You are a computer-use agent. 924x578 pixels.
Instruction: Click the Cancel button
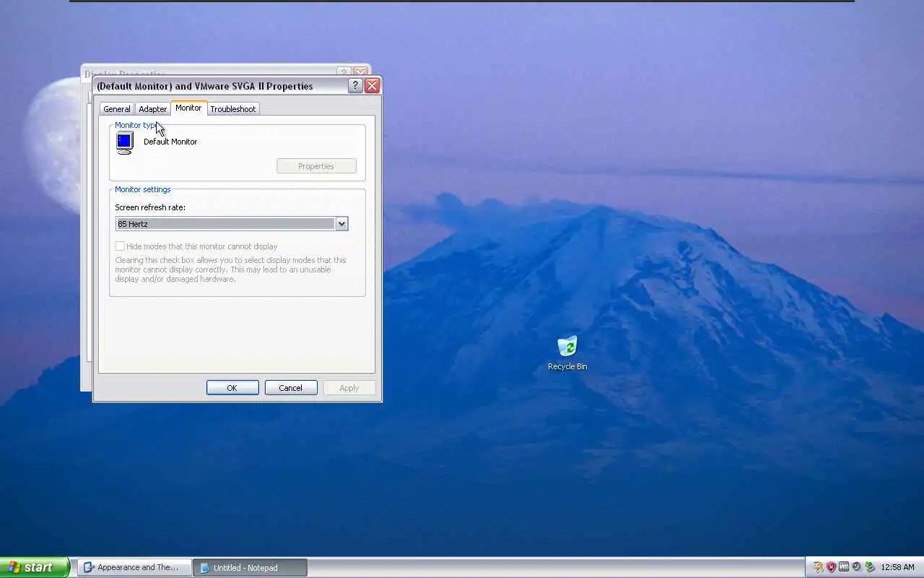(x=291, y=388)
